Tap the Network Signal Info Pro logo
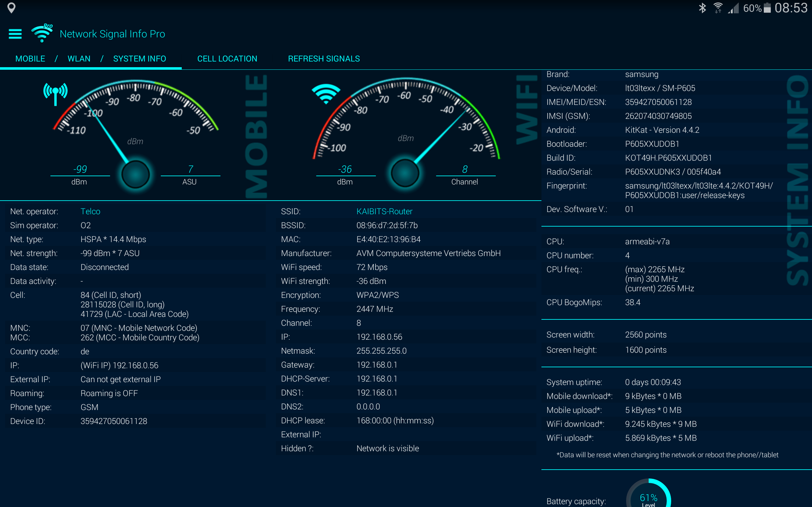812x507 pixels. [x=42, y=33]
